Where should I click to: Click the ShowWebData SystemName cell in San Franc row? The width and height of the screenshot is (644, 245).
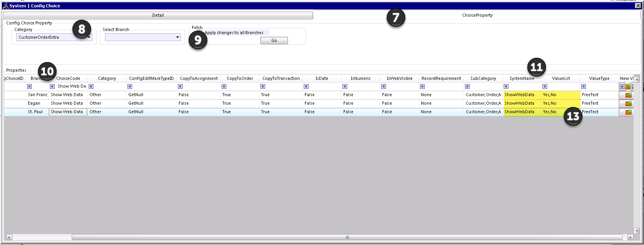[x=522, y=95]
